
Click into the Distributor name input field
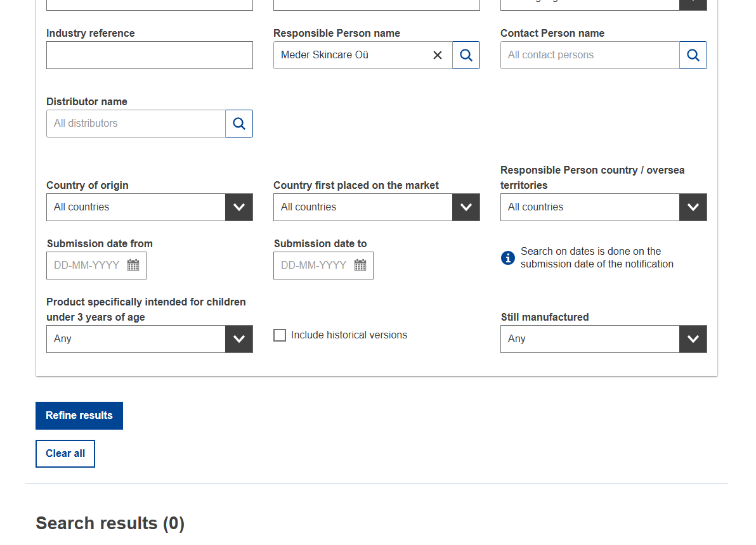pyautogui.click(x=136, y=124)
